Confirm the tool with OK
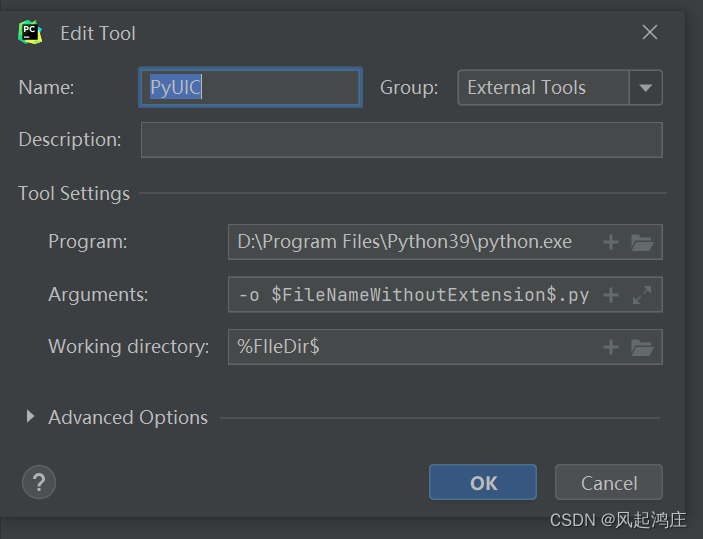The width and height of the screenshot is (703, 539). pos(483,483)
